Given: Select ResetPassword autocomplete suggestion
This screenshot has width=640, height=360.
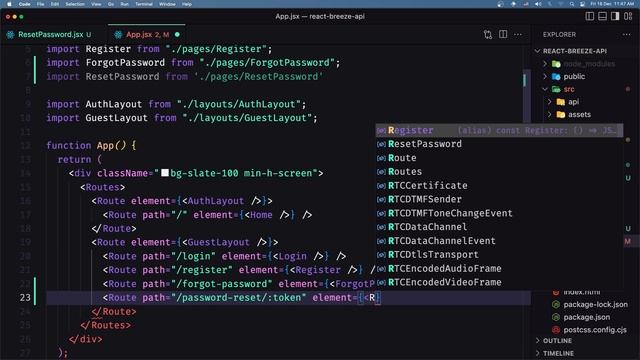Looking at the screenshot, I should click(499, 144).
